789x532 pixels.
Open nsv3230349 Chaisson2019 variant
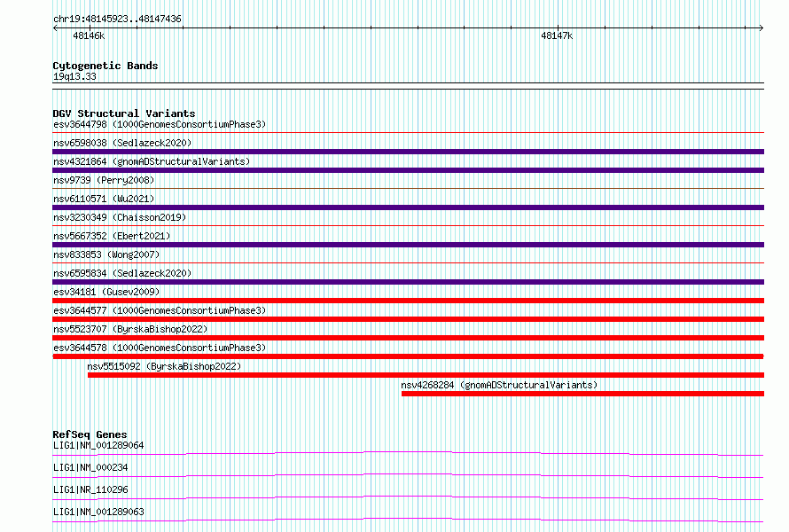pyautogui.click(x=120, y=217)
